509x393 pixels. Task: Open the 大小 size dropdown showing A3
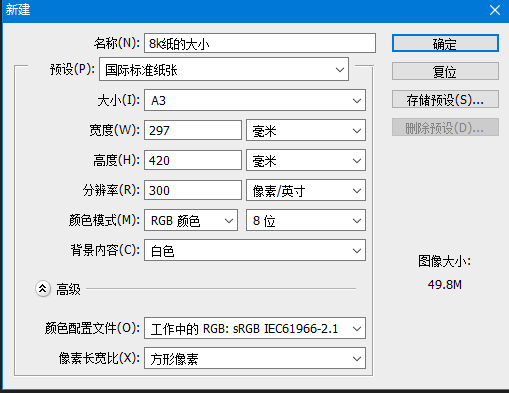tap(255, 100)
